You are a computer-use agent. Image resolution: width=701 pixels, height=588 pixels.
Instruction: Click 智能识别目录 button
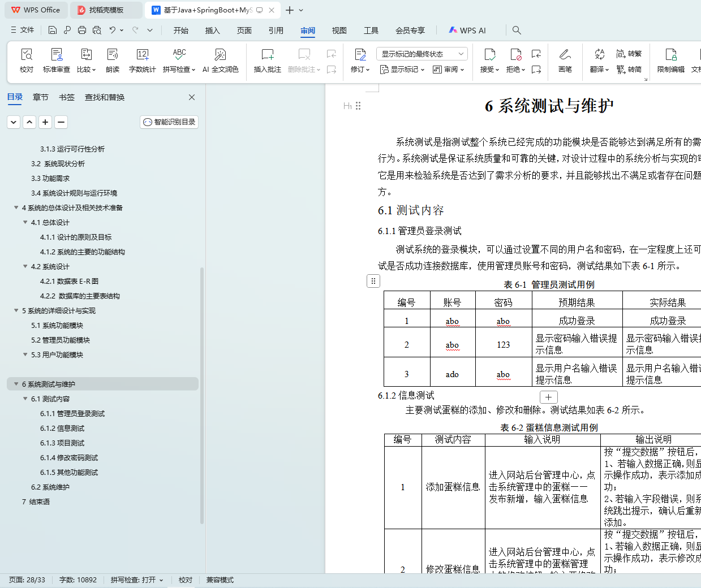169,122
